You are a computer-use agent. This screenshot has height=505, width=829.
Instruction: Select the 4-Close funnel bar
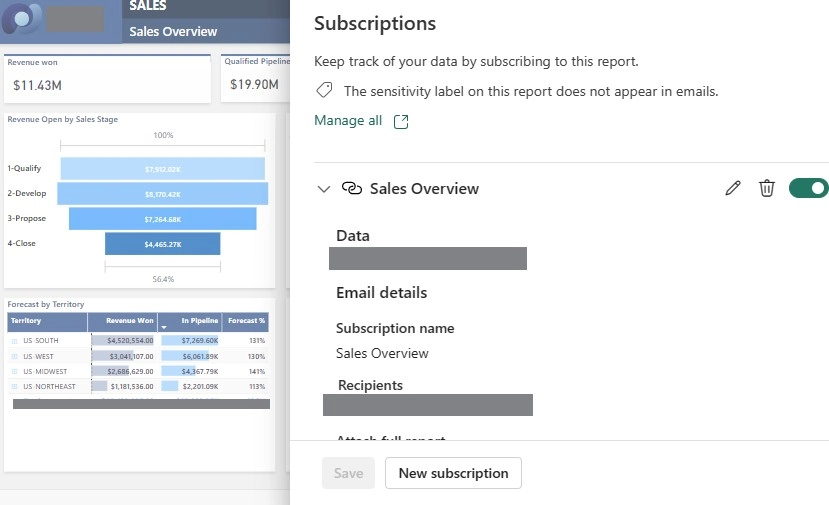pos(163,244)
